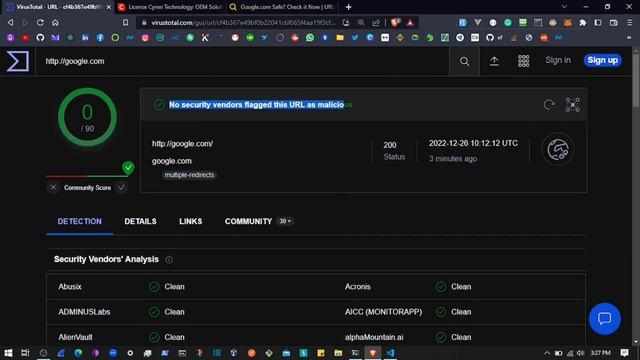Vote up with Community Score checkmark
Viewport: 640px width, 360px height.
pyautogui.click(x=121, y=187)
